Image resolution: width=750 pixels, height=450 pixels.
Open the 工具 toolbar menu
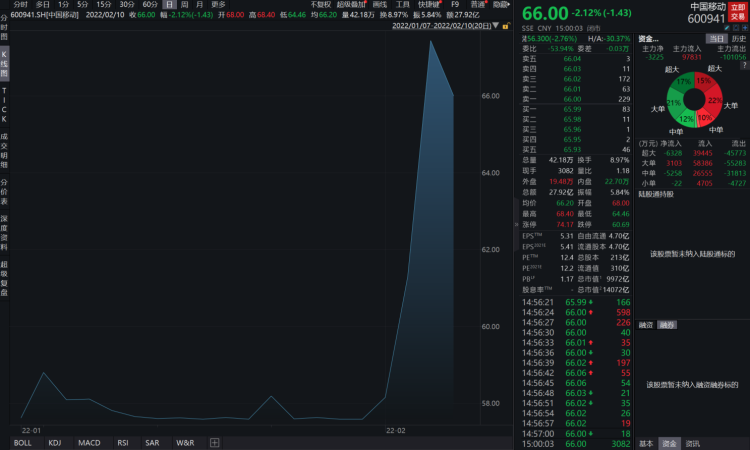coord(402,4)
